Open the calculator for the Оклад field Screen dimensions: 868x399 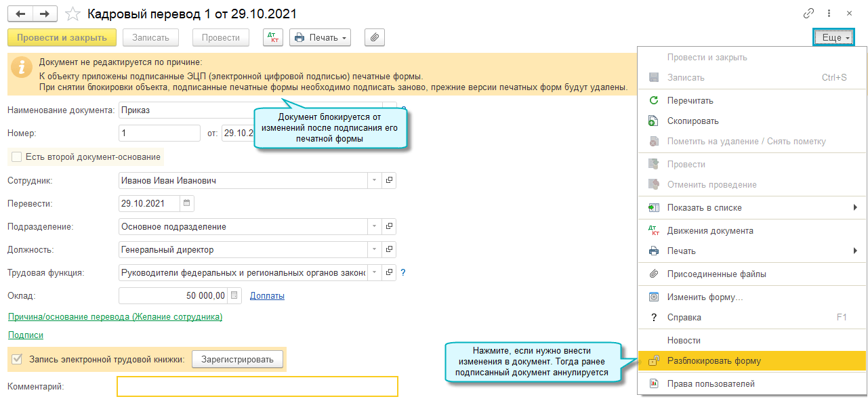click(x=234, y=295)
